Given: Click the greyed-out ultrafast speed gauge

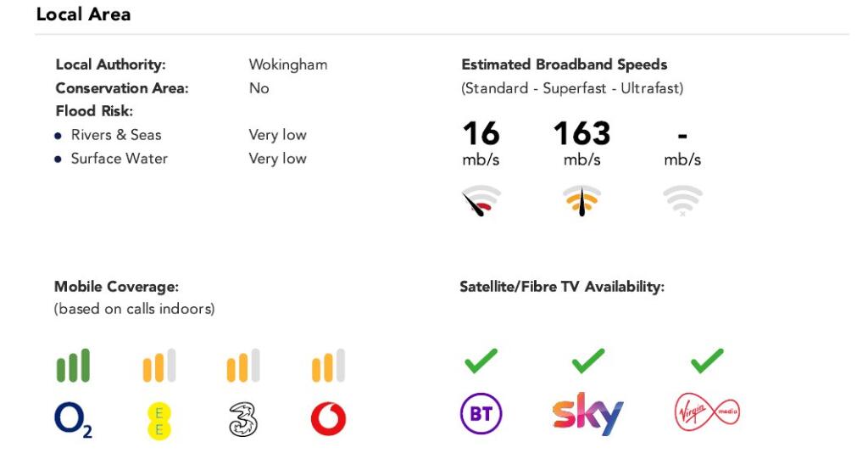Looking at the screenshot, I should 682,200.
